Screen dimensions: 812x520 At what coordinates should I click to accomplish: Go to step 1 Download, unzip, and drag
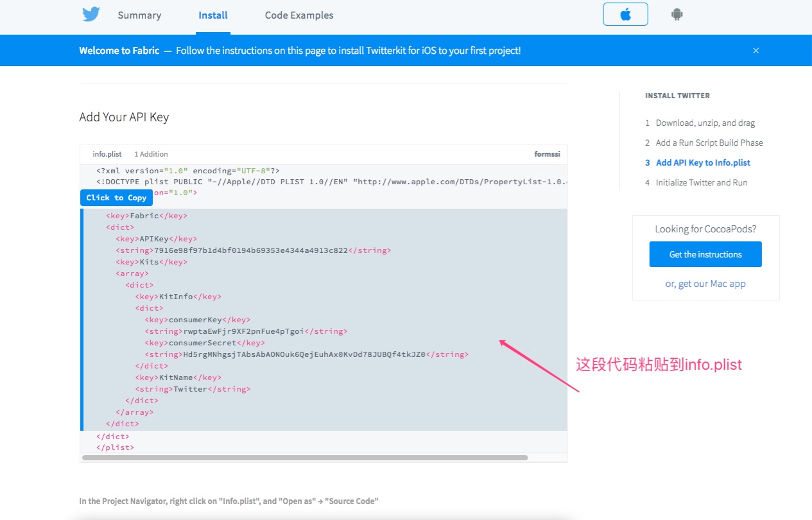coord(705,123)
